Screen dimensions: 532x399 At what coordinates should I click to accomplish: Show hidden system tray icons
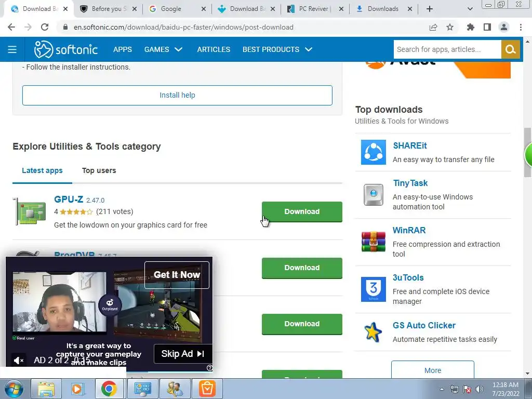pyautogui.click(x=442, y=389)
